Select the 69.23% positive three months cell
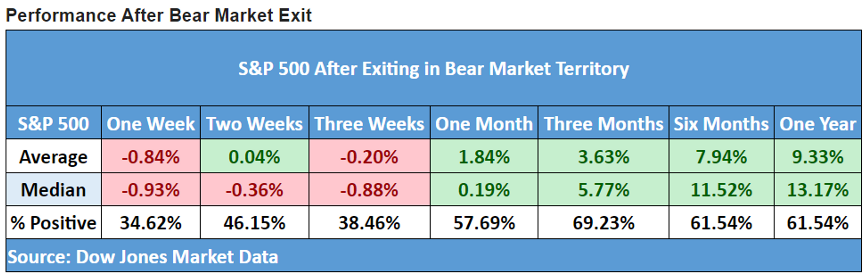The width and height of the screenshot is (868, 273). tap(603, 223)
